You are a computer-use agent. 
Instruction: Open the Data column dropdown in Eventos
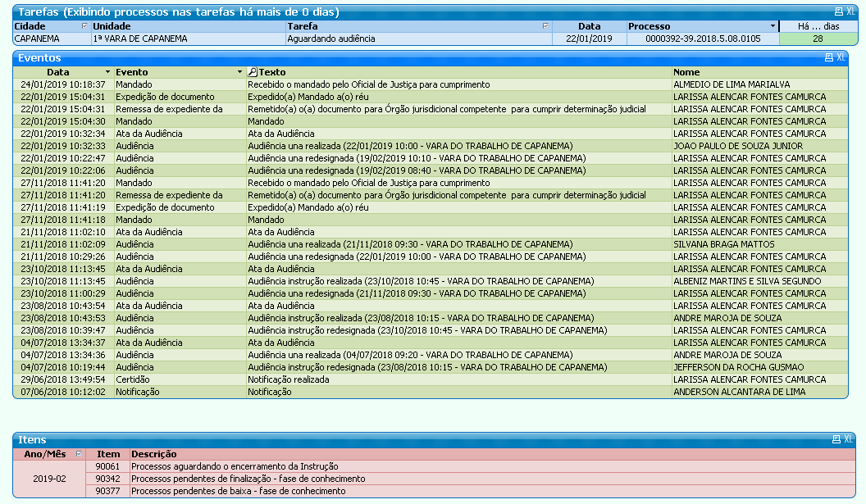107,72
